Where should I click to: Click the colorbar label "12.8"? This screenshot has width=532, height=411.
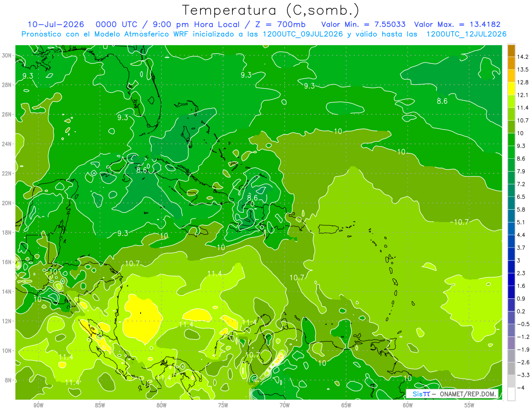[x=524, y=82]
